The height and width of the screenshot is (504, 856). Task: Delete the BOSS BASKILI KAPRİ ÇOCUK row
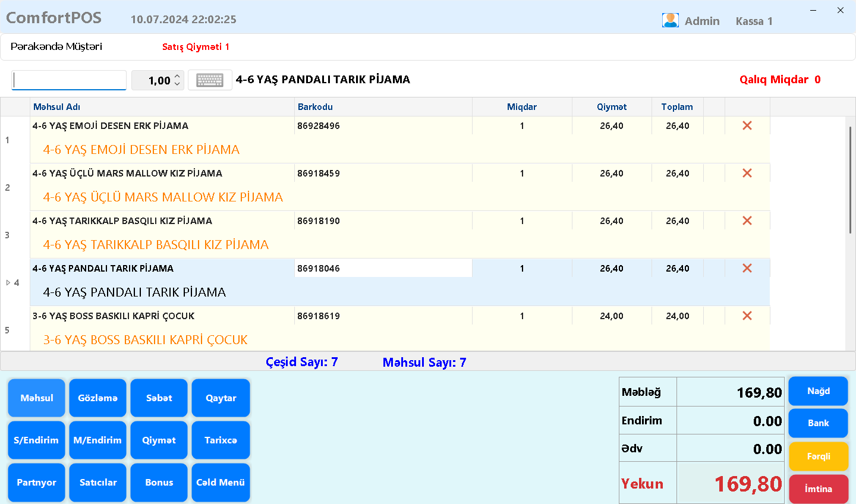[x=747, y=316]
